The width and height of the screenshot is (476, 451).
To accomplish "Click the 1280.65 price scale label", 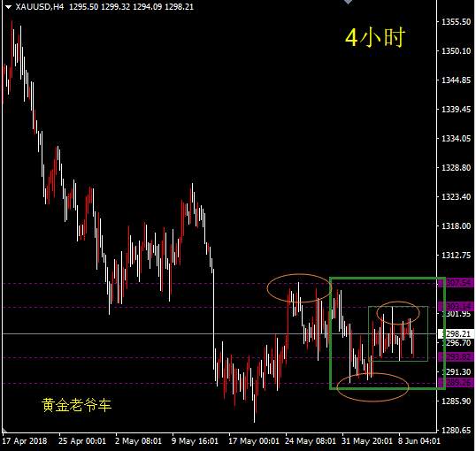I will coord(456,431).
